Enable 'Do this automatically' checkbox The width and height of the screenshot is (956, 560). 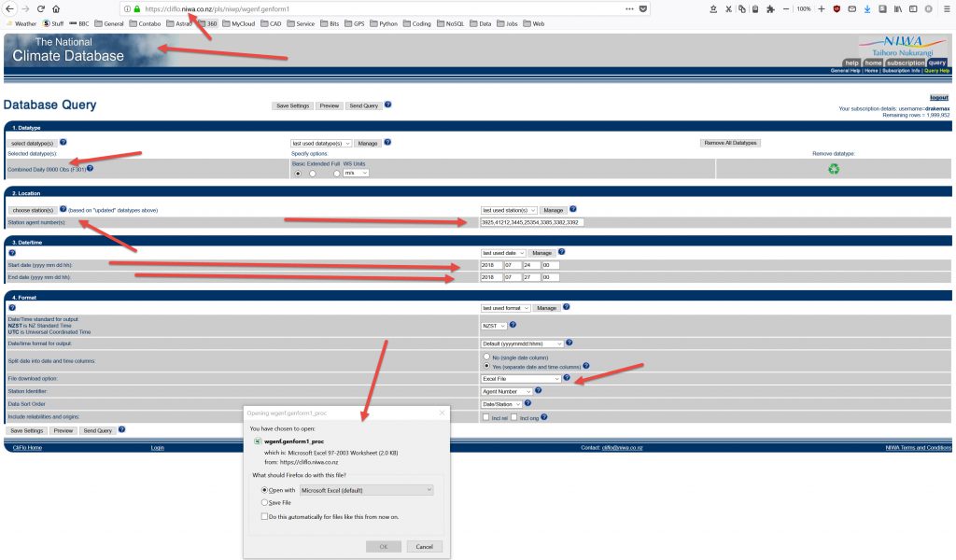[x=266, y=515]
